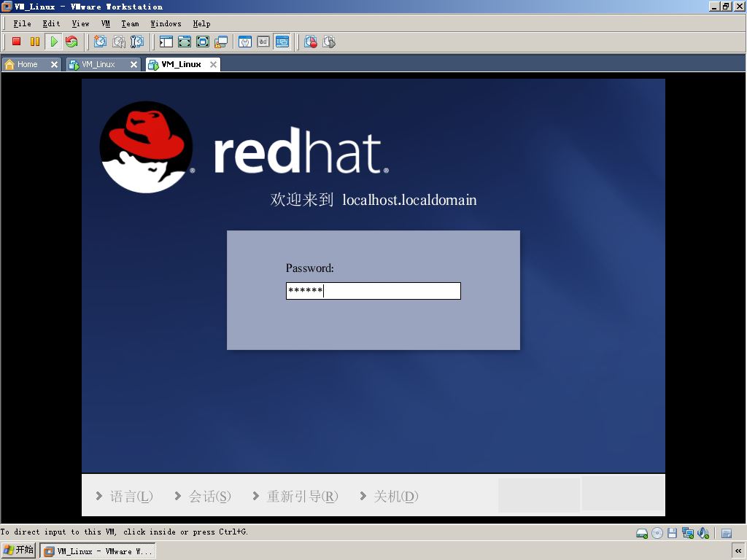Click the highlighted console view icon
747x560 pixels.
tap(282, 42)
